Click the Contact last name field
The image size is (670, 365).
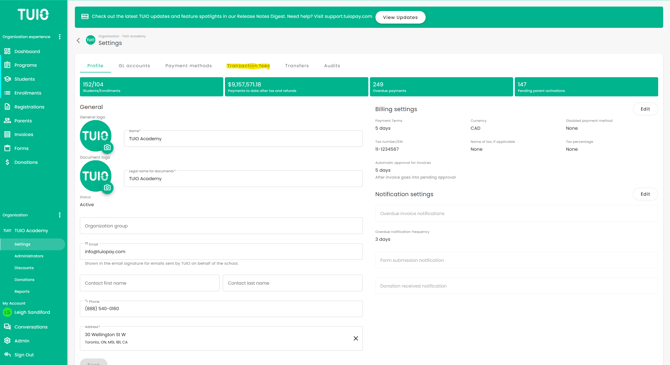tap(293, 283)
